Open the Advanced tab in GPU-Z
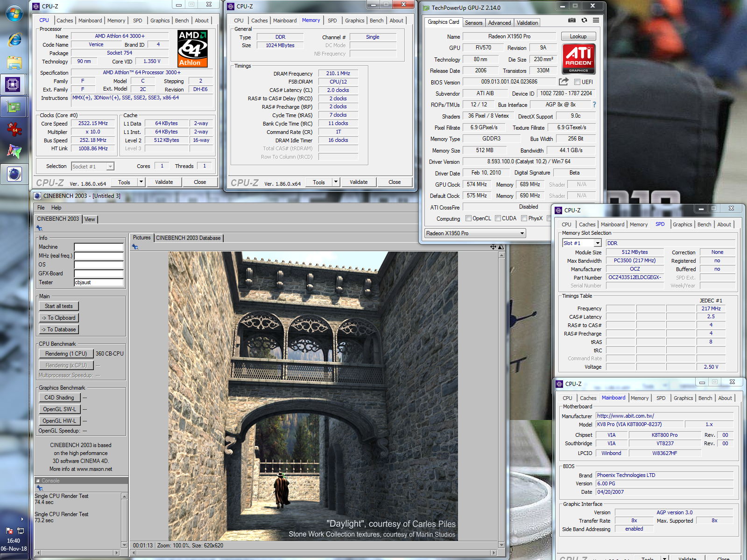Screen dimensions: 747x560 click(500, 23)
